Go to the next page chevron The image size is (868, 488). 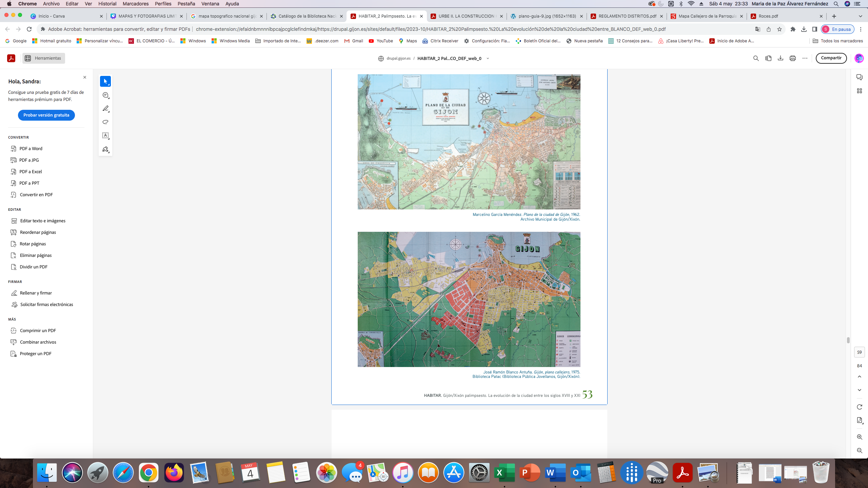859,390
